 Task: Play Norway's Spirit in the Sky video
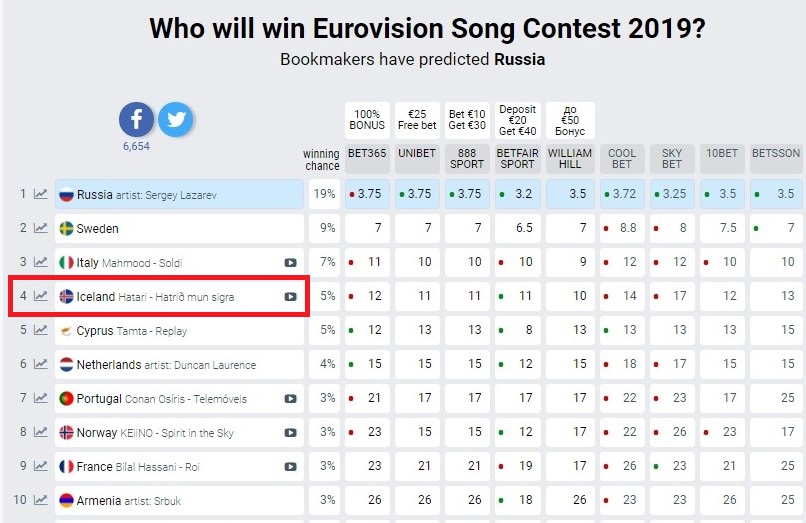pos(290,432)
